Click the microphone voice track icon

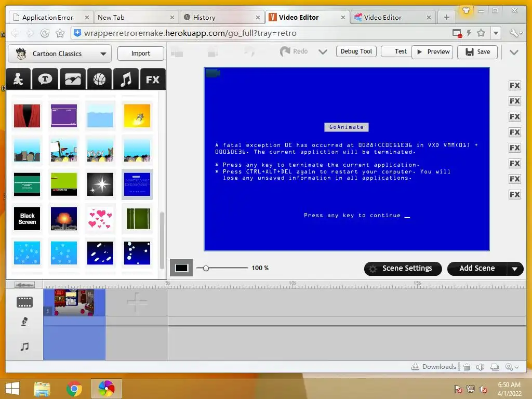pos(24,321)
